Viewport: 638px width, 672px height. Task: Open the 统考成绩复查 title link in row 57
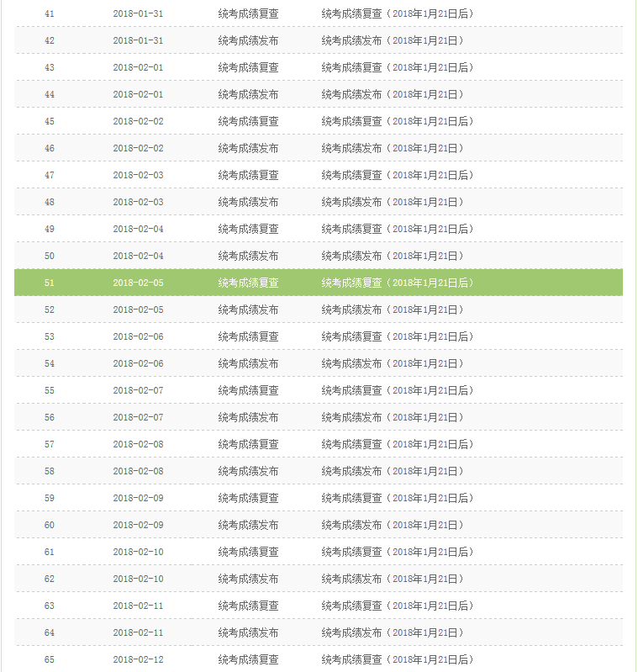pos(397,444)
